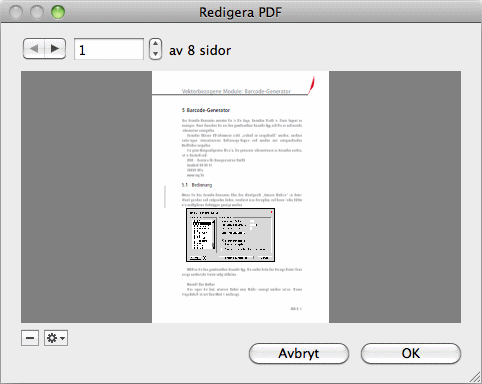Click the "5.1 Bedienung" heading in preview
Viewport: 482px width, 384px height.
(x=197, y=185)
